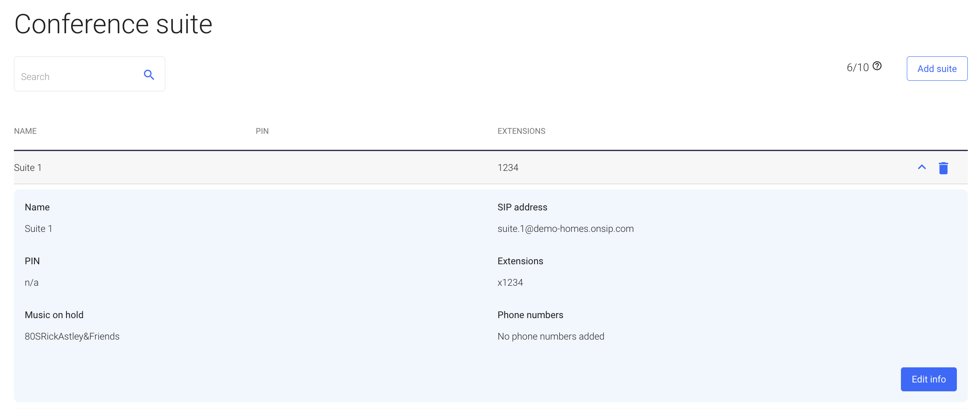Screen dimensions: 980x409
Task: Collapse the expanded suite using the upward chevron
Action: (922, 167)
